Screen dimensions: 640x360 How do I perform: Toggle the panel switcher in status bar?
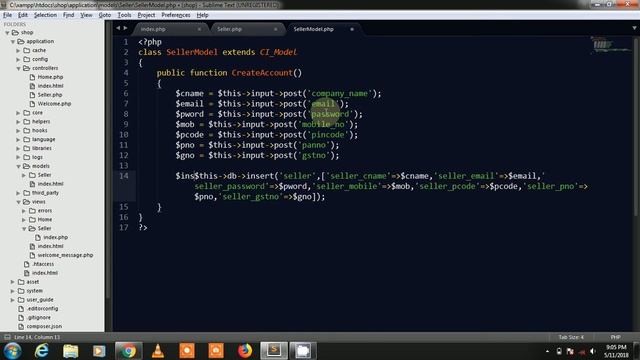7,337
